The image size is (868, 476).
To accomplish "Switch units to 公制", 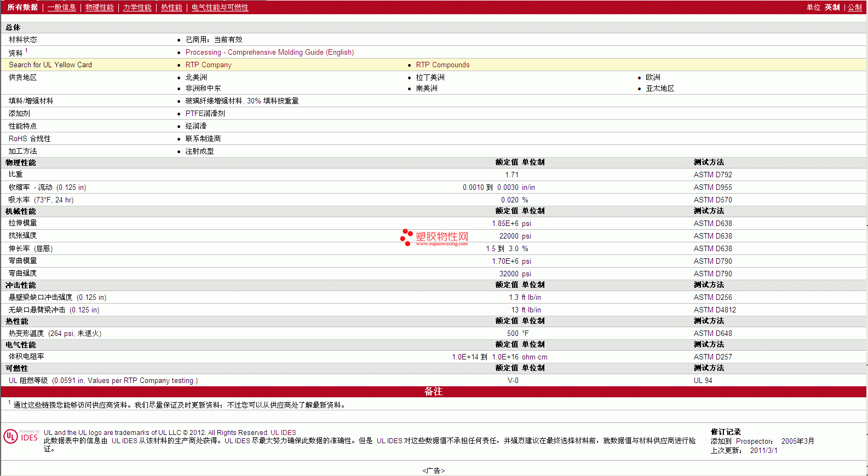I will (x=855, y=7).
